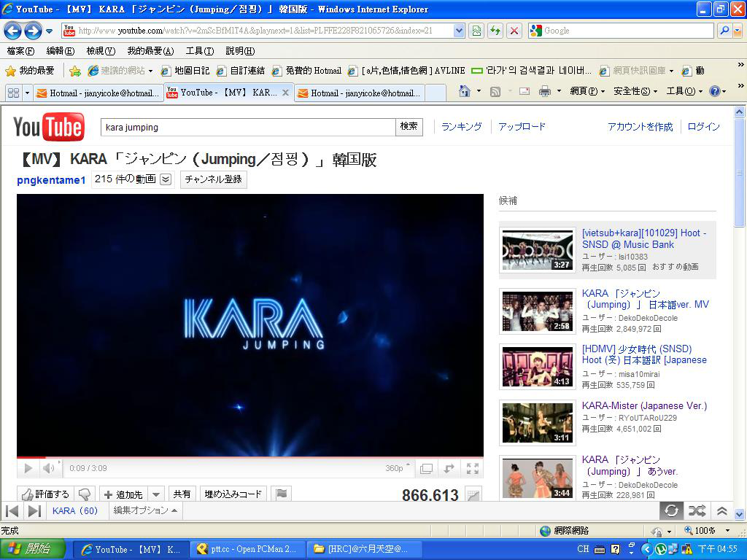Click 埋め込みコード embed button
The image size is (747, 560).
[233, 494]
